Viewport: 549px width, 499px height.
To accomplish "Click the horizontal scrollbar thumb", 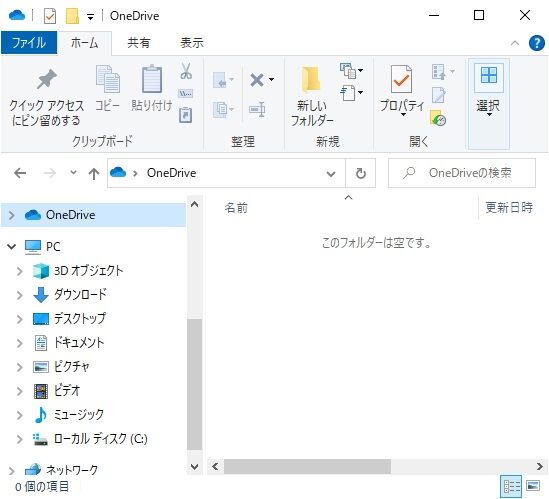I will click(x=307, y=467).
